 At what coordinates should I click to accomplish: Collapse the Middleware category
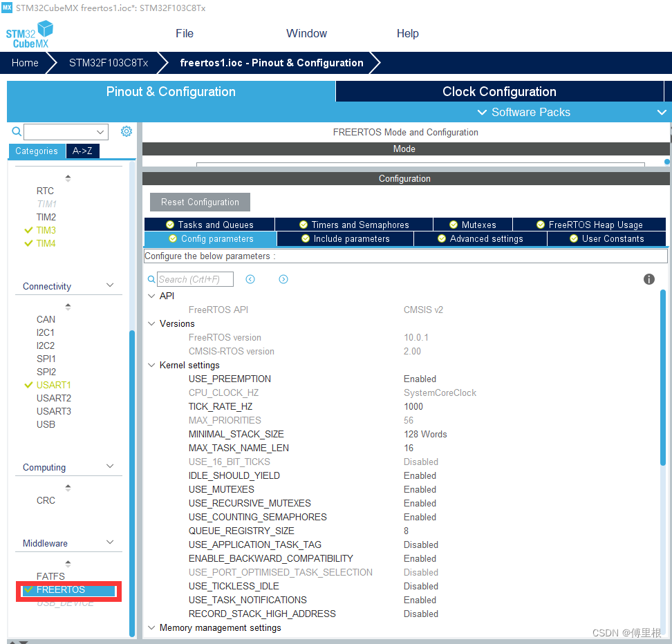tap(110, 542)
